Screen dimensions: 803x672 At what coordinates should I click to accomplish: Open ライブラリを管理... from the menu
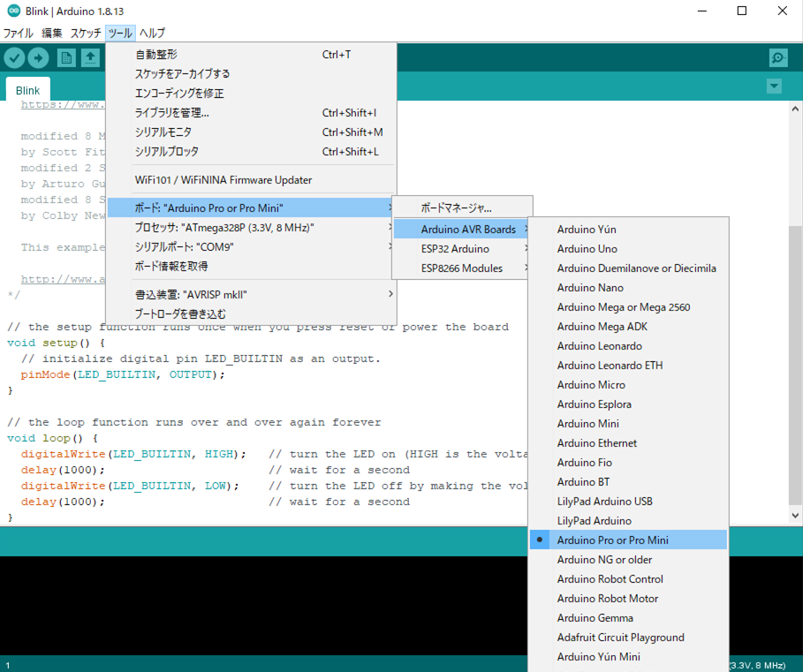pos(251,113)
